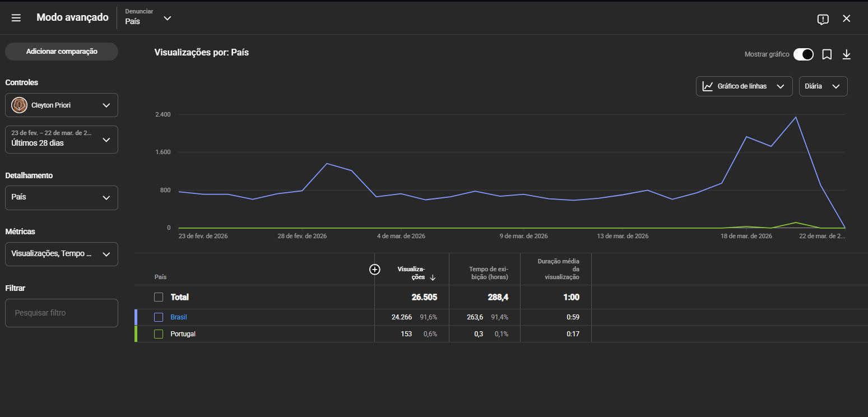Click the Adicionar comparação button

[x=62, y=52]
